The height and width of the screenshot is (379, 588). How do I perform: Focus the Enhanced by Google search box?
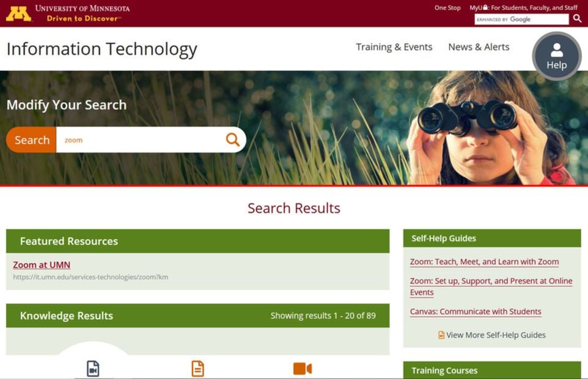pos(521,19)
